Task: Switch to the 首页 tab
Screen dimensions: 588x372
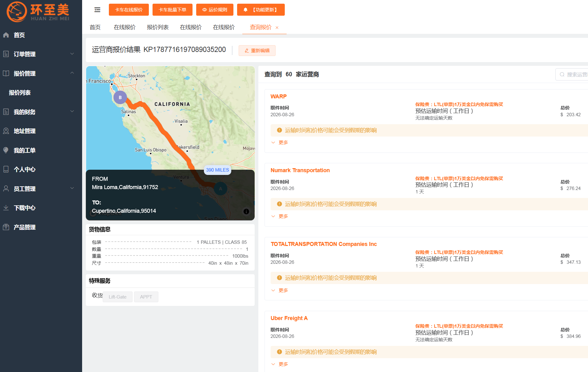Action: 95,27
